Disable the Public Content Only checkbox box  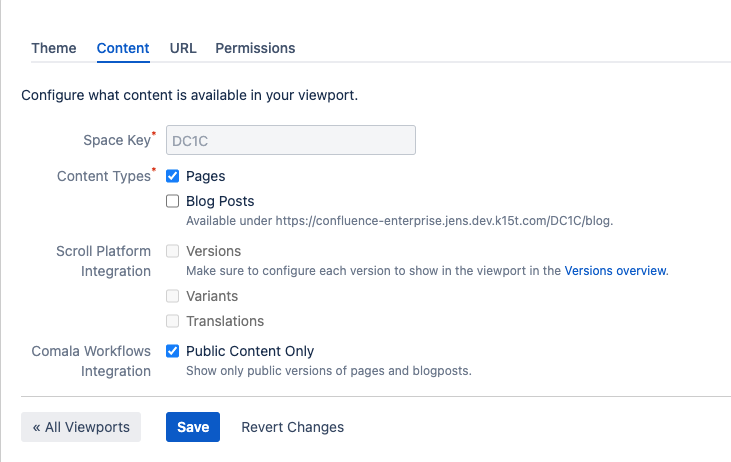point(173,351)
